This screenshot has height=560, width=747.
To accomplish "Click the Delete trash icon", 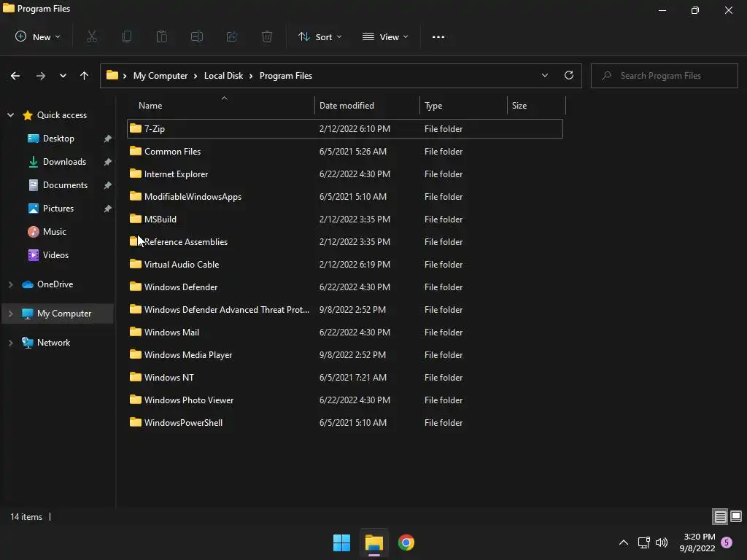I will tap(267, 36).
